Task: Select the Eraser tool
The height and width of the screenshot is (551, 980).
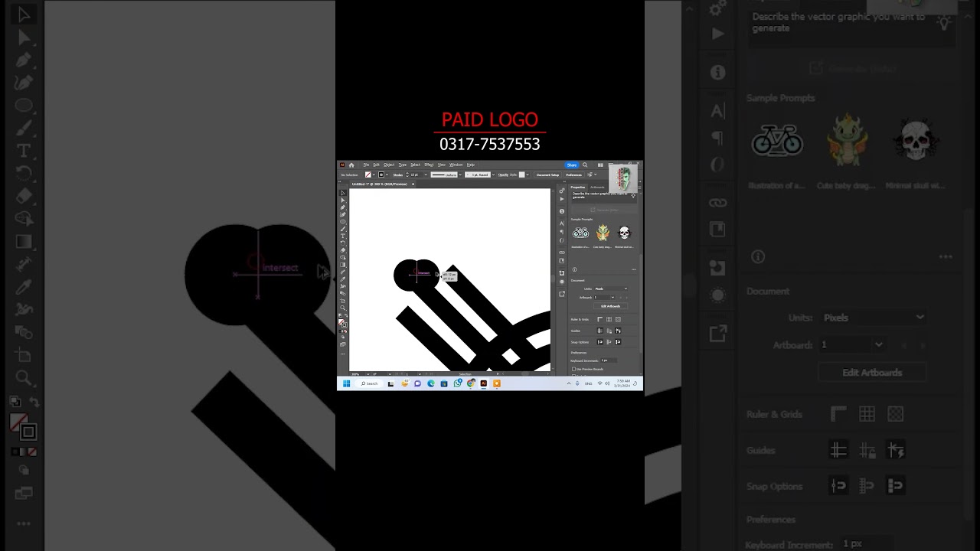Action: pos(343,250)
